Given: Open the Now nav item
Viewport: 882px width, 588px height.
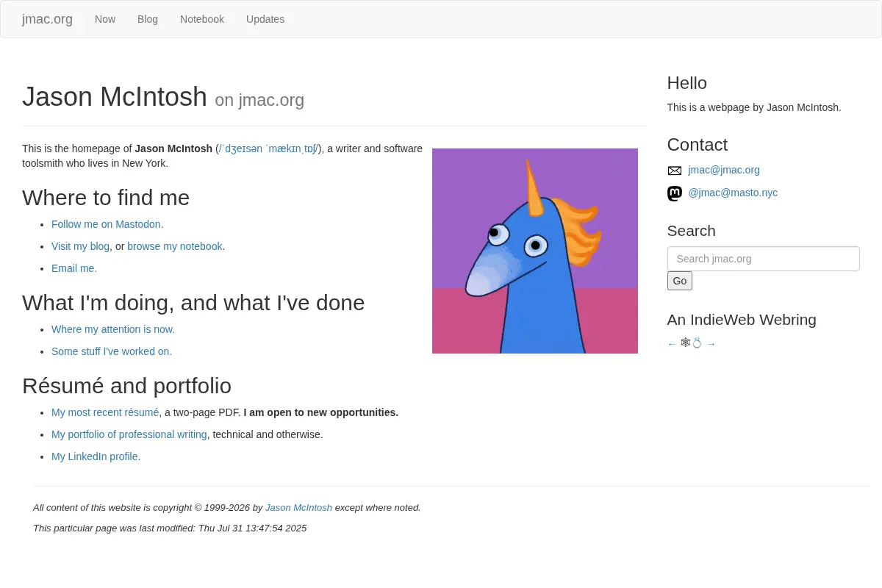Looking at the screenshot, I should (x=105, y=19).
